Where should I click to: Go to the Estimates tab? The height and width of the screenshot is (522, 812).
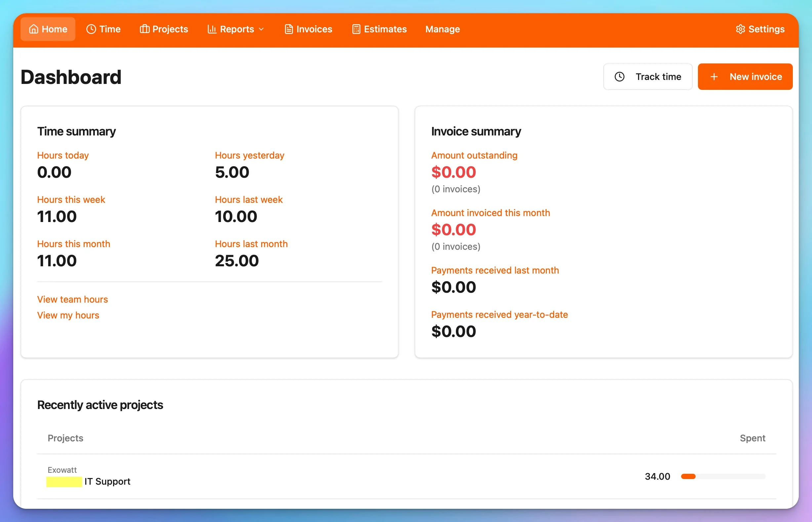click(385, 29)
